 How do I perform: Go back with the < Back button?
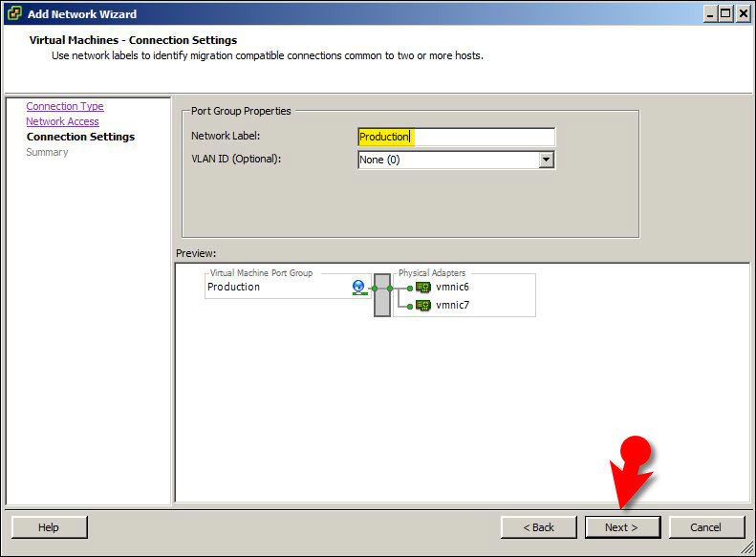538,527
